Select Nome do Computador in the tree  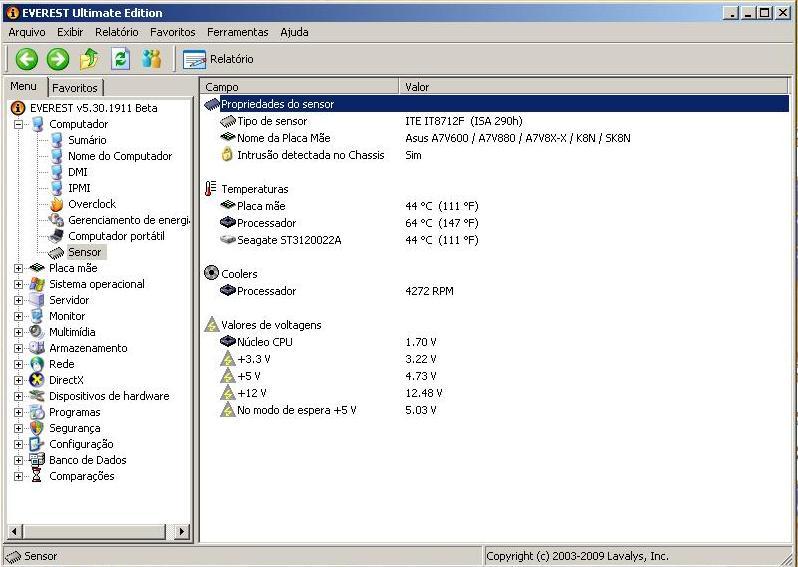pos(120,156)
